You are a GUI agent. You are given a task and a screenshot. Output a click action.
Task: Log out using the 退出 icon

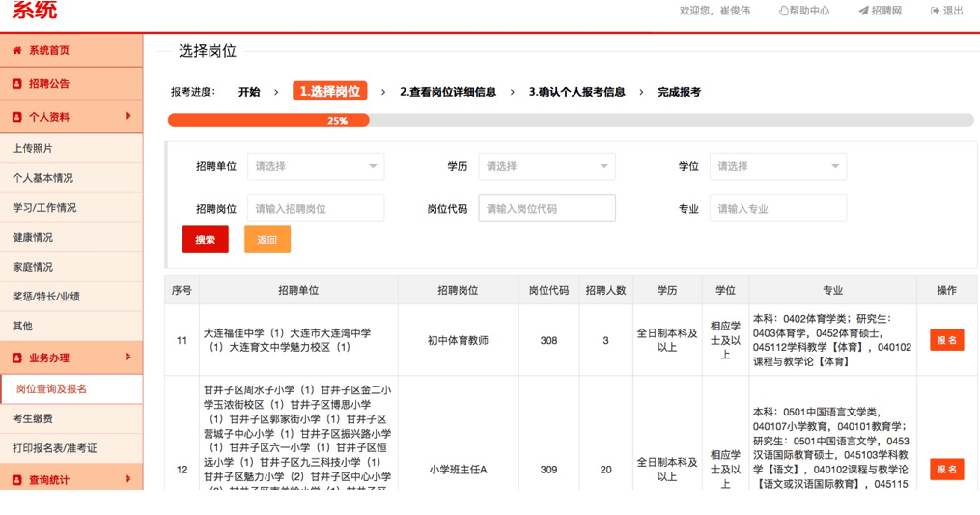[935, 11]
